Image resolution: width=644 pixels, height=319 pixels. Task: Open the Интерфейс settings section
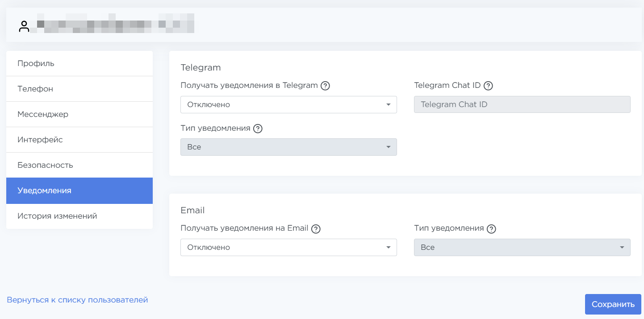(x=79, y=140)
